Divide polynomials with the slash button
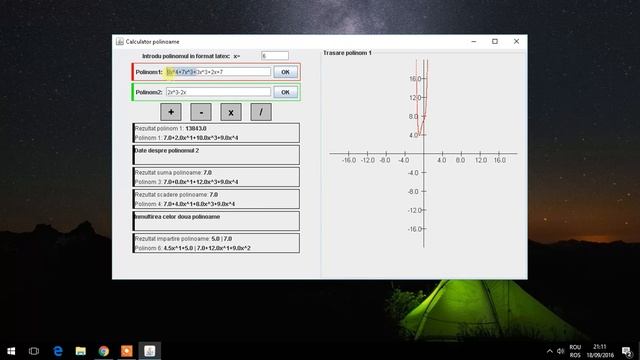The image size is (640, 360). 261,112
